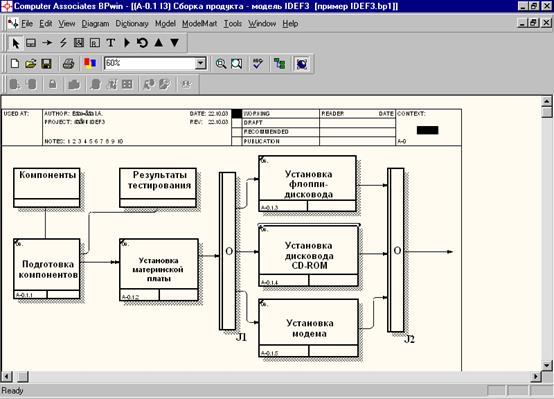Select the J1 junction bar
Image resolution: width=554 pixels, height=399 pixels.
point(228,251)
